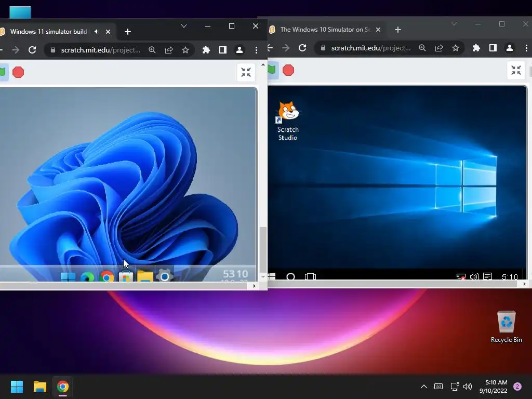Screen dimensions: 532x399
Task: Go forward in the Windows 11 simulator window
Action: (x=16, y=50)
